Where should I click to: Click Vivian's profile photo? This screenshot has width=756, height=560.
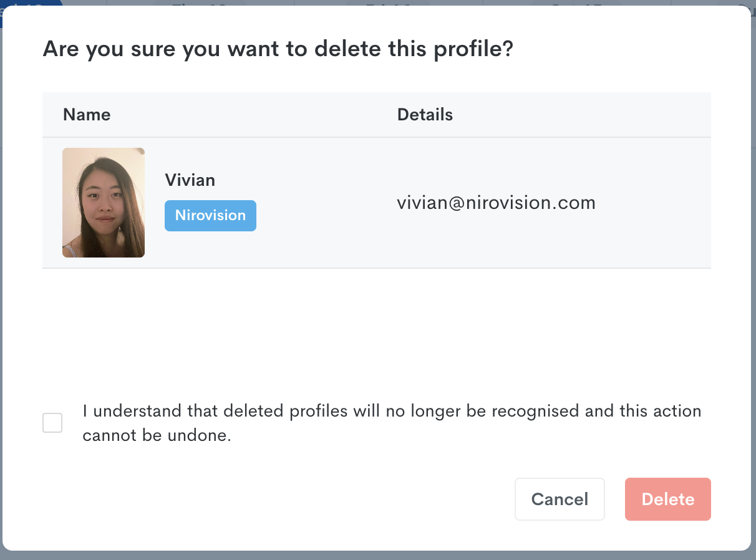pos(104,203)
